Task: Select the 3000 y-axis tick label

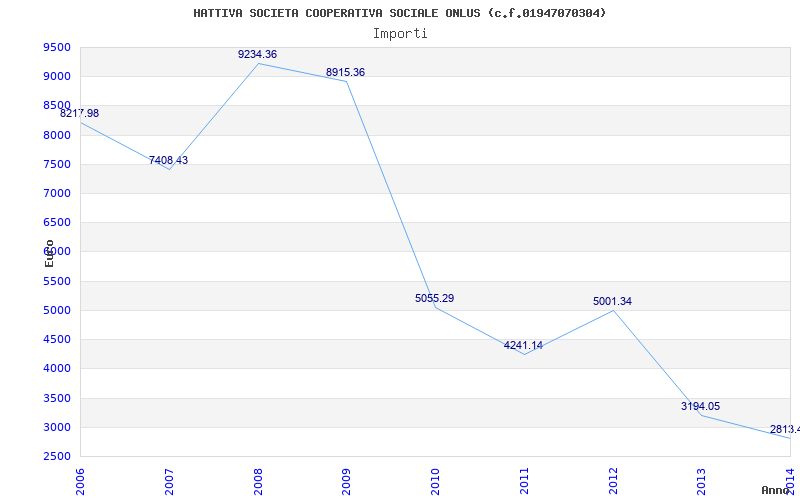Action: (57, 427)
